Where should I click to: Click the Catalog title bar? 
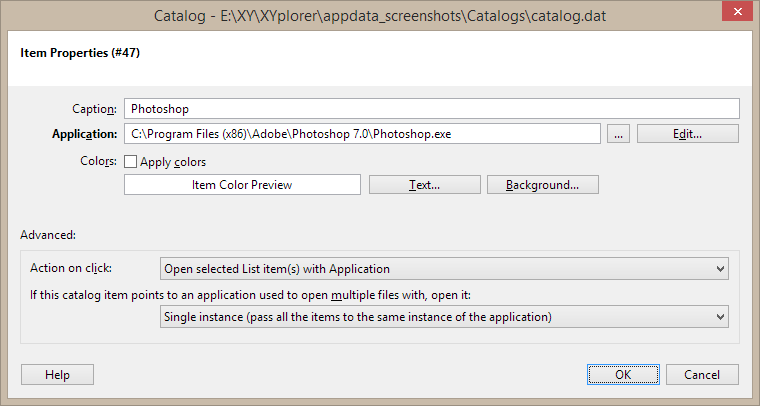pyautogui.click(x=378, y=16)
